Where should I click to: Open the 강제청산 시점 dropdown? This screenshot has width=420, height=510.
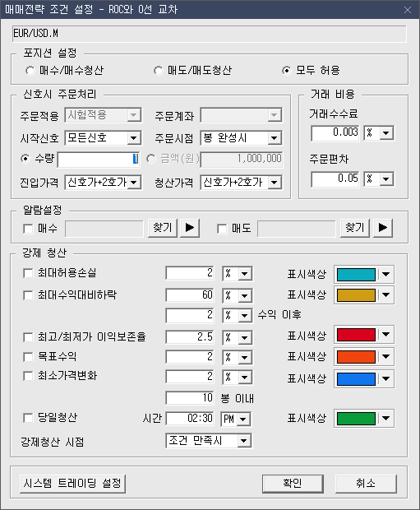tap(244, 442)
